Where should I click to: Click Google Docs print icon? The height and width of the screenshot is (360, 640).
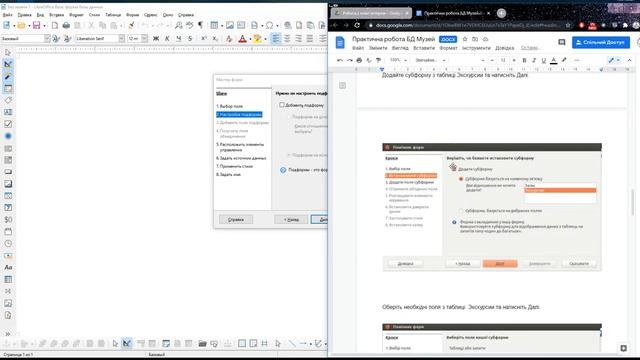[359, 60]
